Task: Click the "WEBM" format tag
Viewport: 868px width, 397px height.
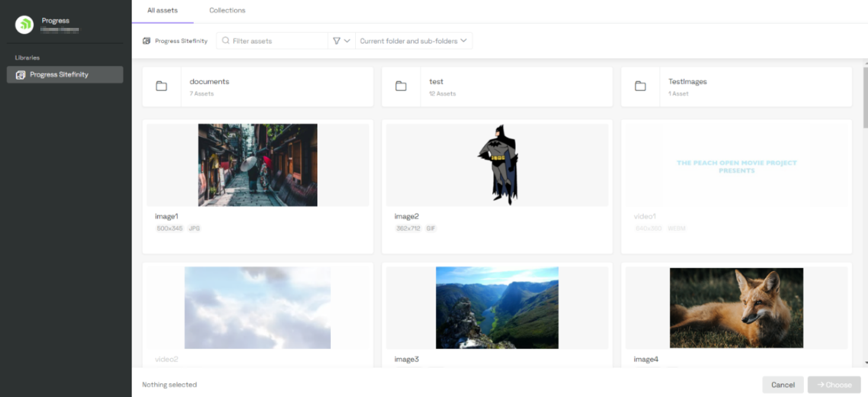Action: point(676,228)
